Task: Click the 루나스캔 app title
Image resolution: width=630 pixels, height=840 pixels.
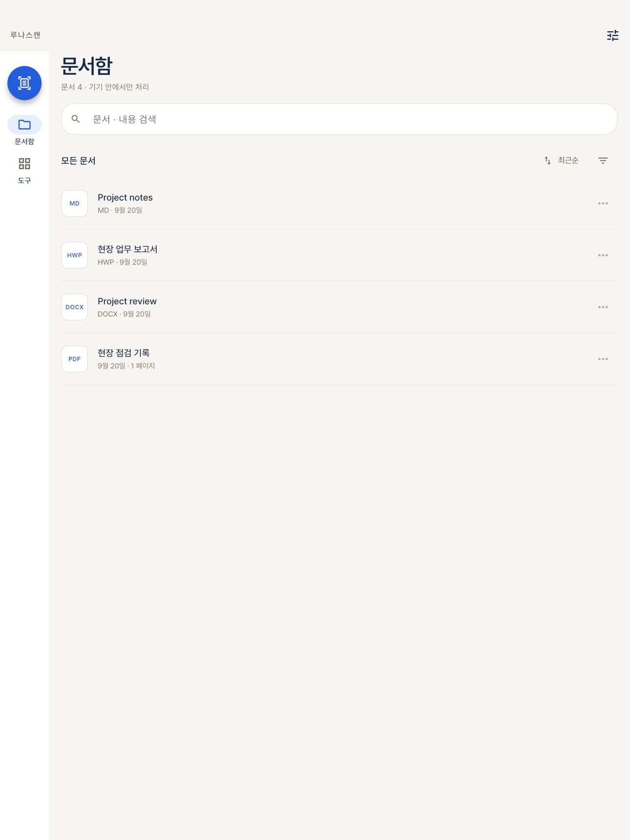Action: (x=25, y=35)
